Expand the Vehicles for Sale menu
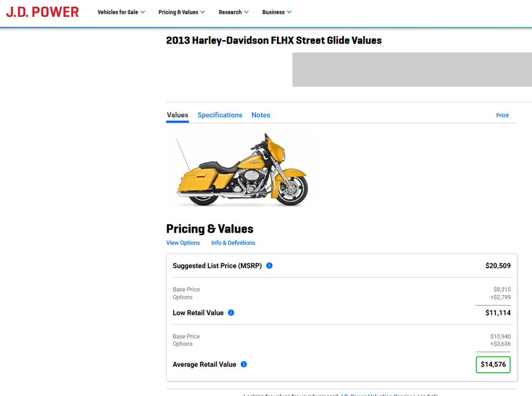 click(x=121, y=12)
